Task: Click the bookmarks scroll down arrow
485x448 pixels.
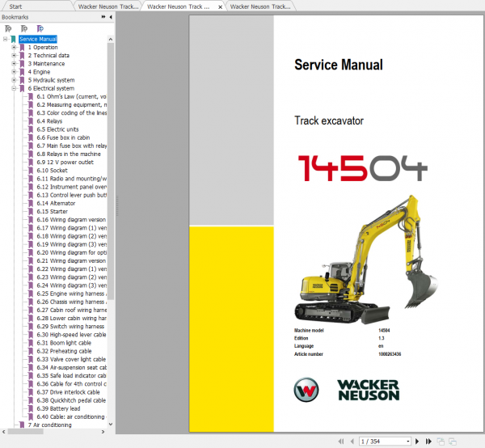Action: coord(111,425)
